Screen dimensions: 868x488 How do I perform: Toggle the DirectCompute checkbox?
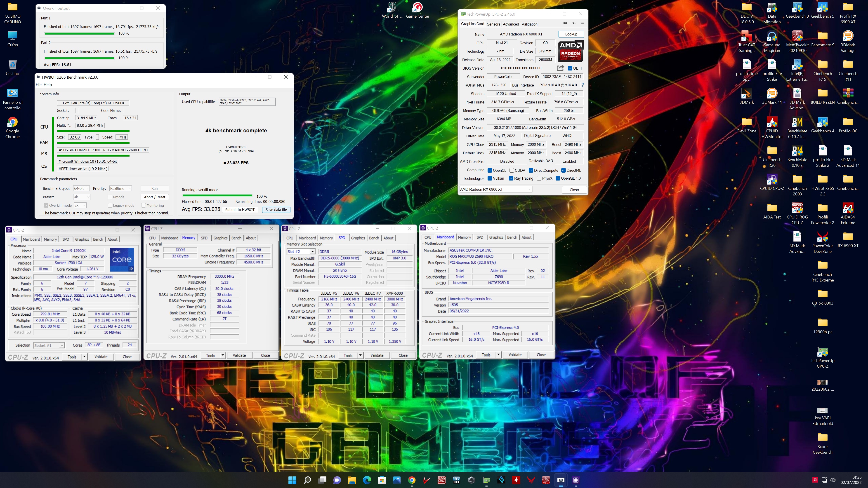531,170
